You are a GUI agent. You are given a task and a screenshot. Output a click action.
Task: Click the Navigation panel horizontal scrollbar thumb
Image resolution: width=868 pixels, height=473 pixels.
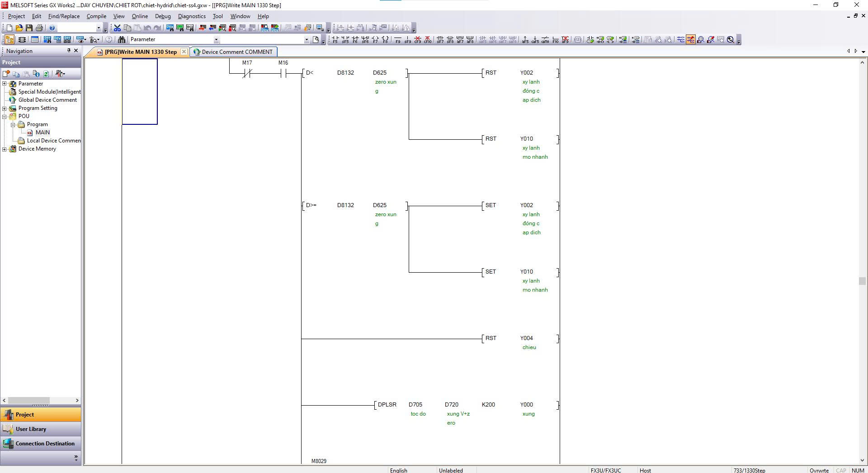29,401
